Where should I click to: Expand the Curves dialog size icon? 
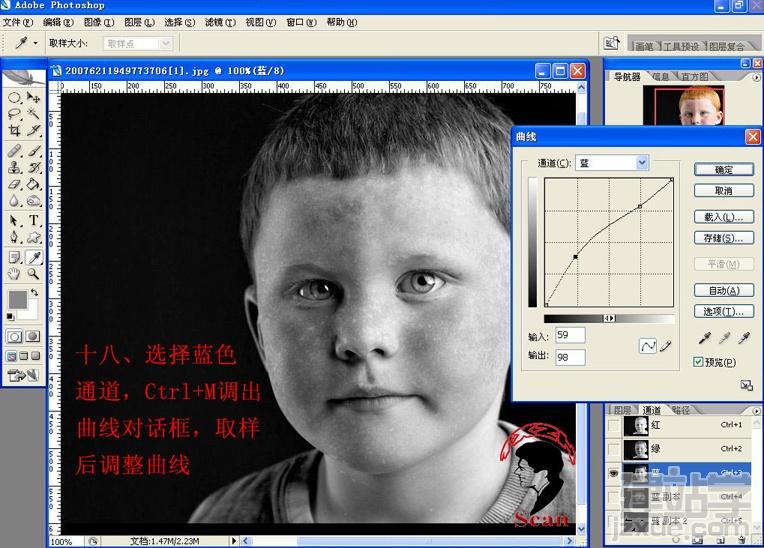coord(746,385)
